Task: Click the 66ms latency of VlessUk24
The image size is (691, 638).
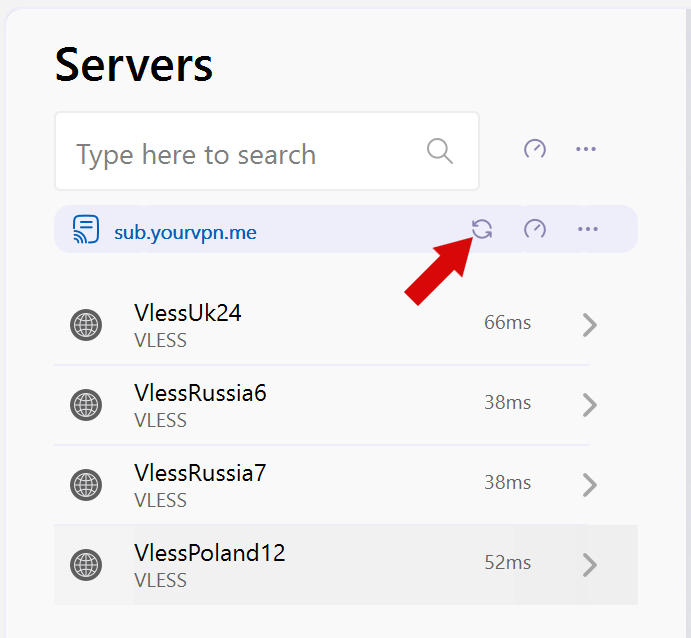Action: pos(507,323)
